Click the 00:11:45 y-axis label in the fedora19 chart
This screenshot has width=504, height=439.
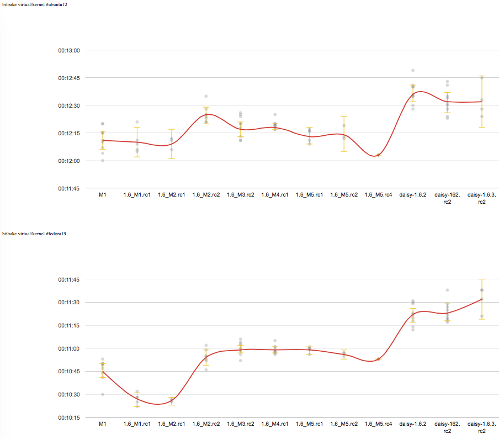69,279
